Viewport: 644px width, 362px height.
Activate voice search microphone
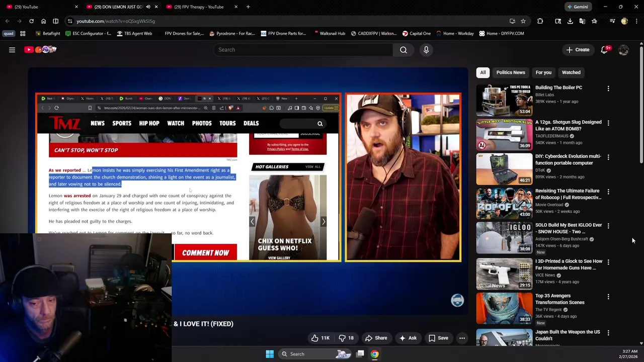[x=426, y=50]
